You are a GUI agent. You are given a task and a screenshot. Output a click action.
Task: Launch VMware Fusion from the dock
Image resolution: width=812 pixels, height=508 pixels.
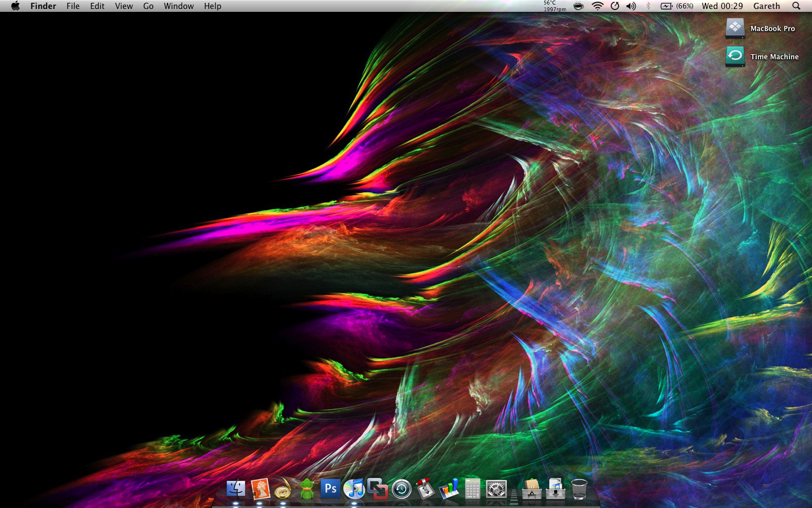coord(378,489)
